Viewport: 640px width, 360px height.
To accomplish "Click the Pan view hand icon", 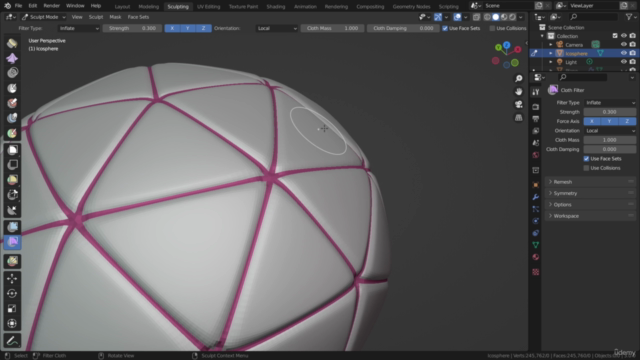I will (x=518, y=91).
